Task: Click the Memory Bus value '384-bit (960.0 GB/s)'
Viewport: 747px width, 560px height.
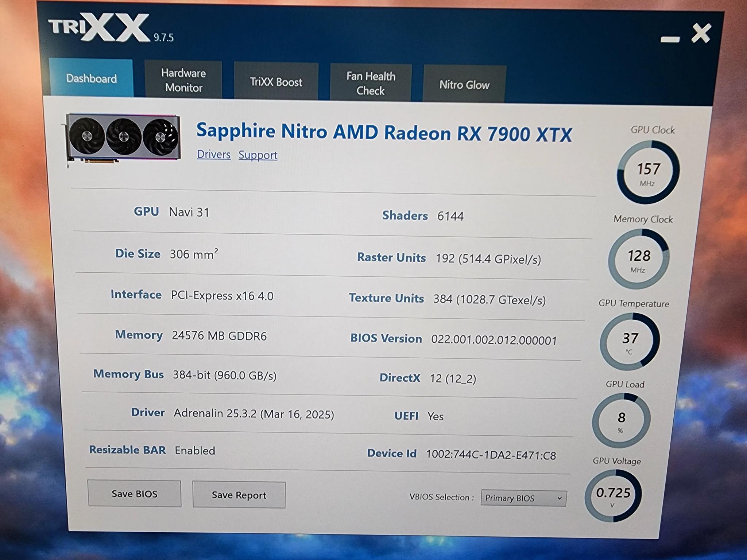Action: click(x=225, y=375)
